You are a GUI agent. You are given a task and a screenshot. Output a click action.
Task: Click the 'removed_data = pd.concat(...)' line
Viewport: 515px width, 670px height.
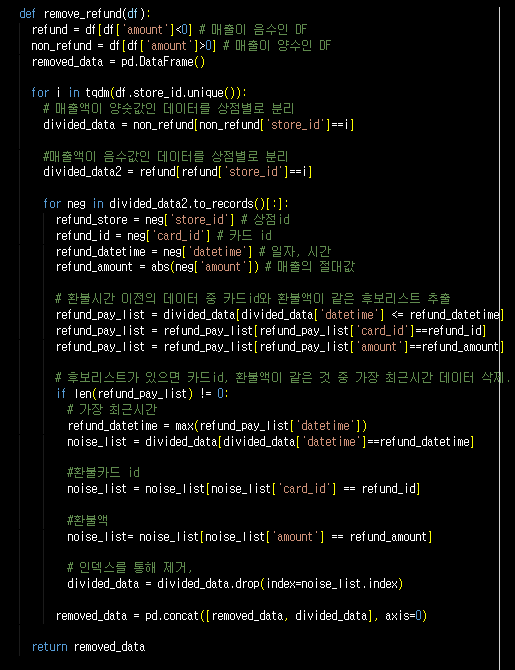coord(241,616)
